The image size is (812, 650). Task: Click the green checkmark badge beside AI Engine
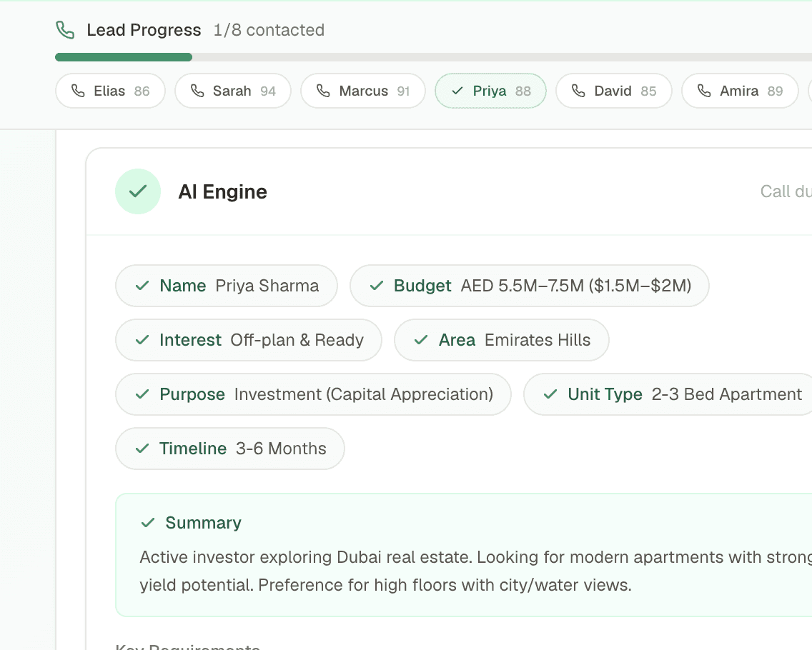(x=138, y=191)
